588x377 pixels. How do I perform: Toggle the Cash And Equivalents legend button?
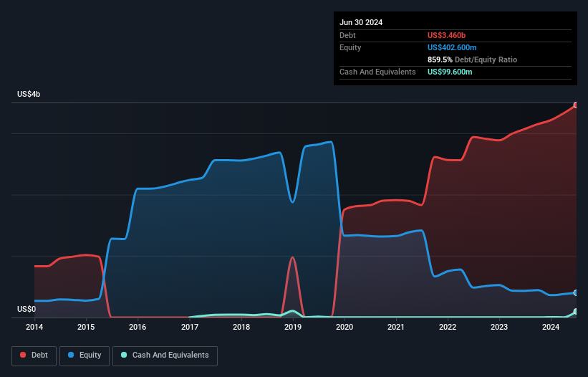[165, 355]
